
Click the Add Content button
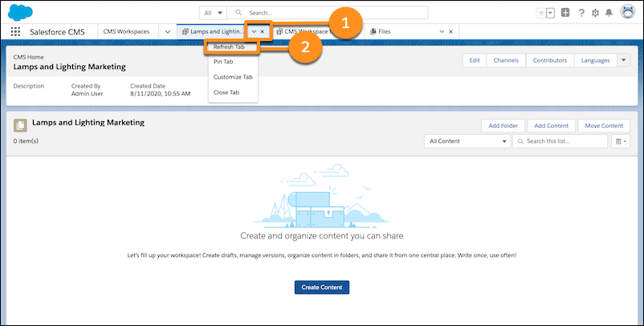pyautogui.click(x=551, y=125)
